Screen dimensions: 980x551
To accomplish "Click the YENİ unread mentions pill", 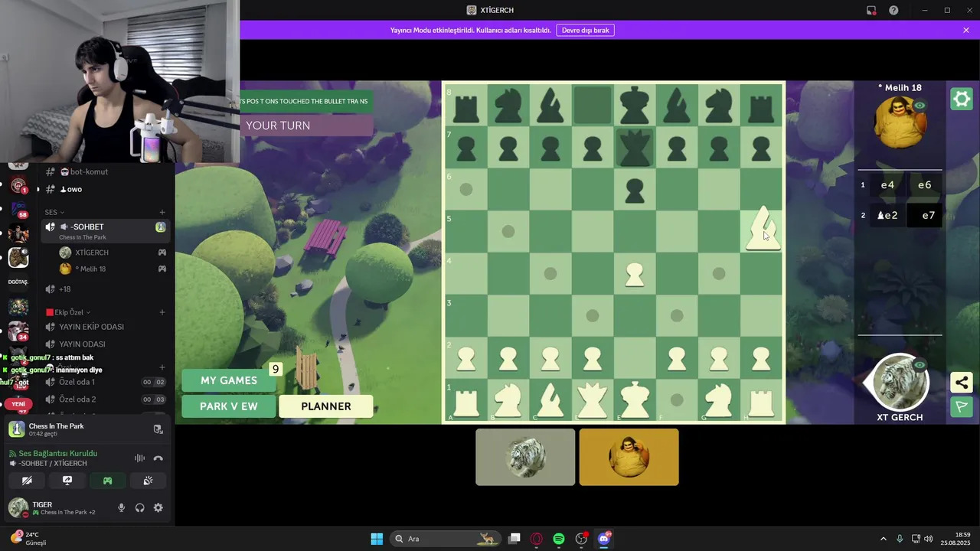I will click(x=18, y=404).
